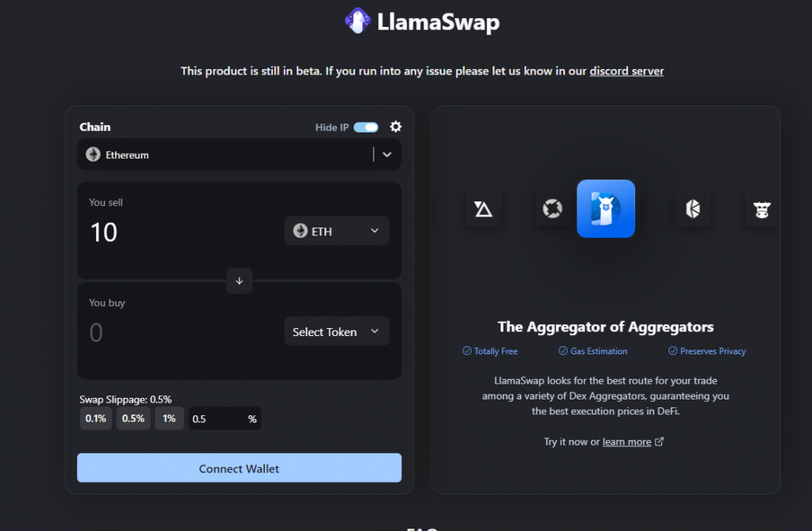The image size is (812, 531).
Task: Click the You buy amount field showing 0
Action: coord(96,332)
